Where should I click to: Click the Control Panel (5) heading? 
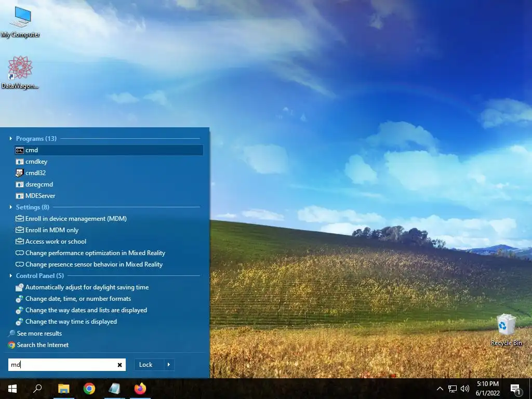pyautogui.click(x=39, y=275)
